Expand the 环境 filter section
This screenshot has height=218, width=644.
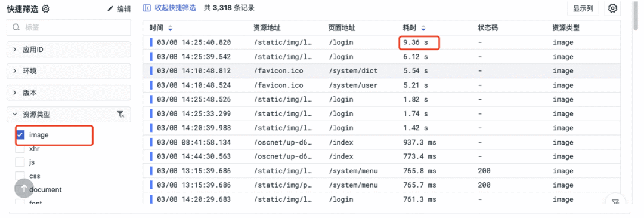tap(69, 71)
